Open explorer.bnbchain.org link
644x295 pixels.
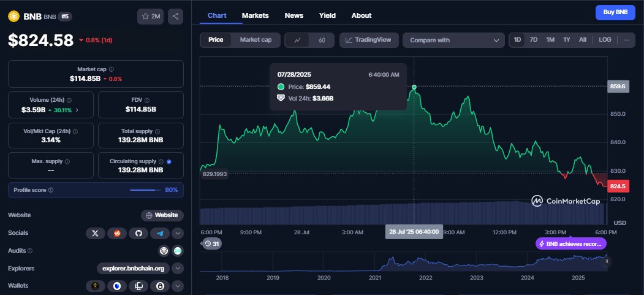(x=134, y=269)
